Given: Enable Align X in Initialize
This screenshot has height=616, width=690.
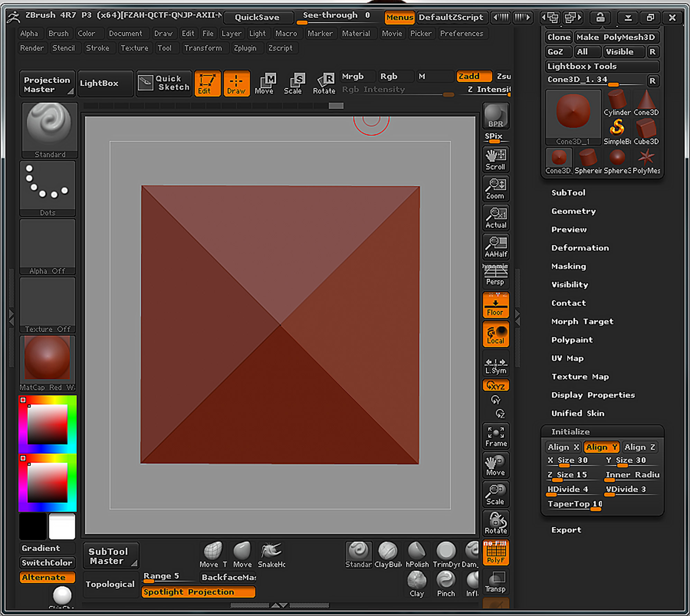Looking at the screenshot, I should [x=563, y=447].
